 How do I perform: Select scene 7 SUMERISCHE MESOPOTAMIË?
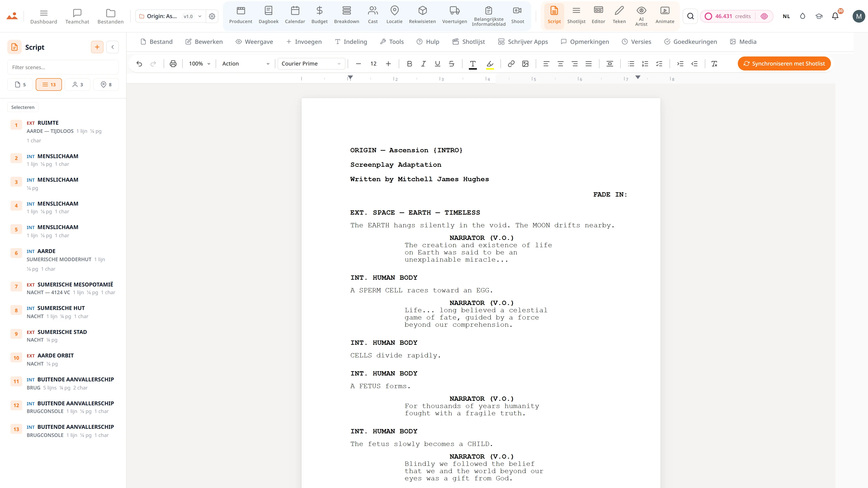click(x=63, y=288)
